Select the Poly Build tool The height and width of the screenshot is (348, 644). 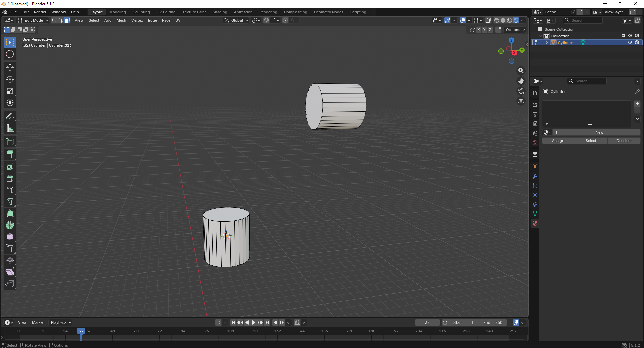point(10,213)
